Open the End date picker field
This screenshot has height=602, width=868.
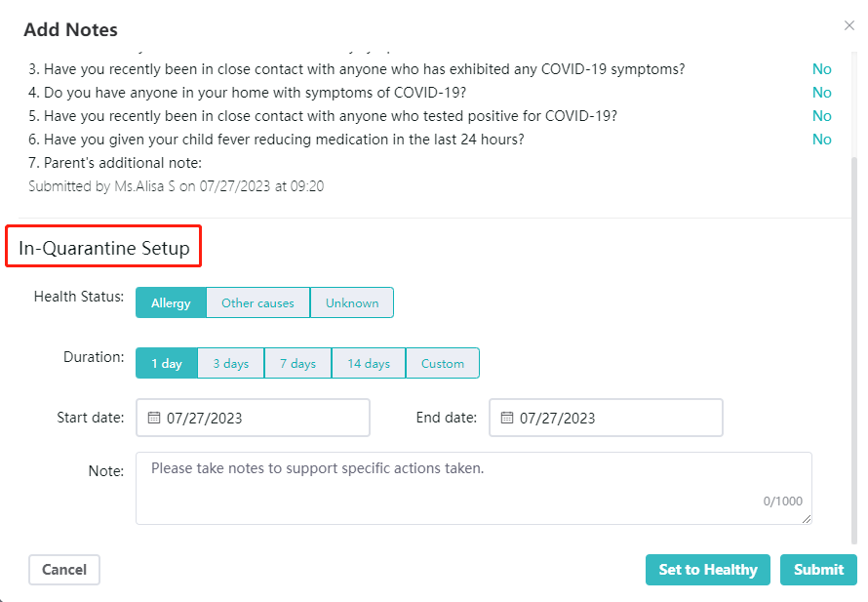(607, 418)
